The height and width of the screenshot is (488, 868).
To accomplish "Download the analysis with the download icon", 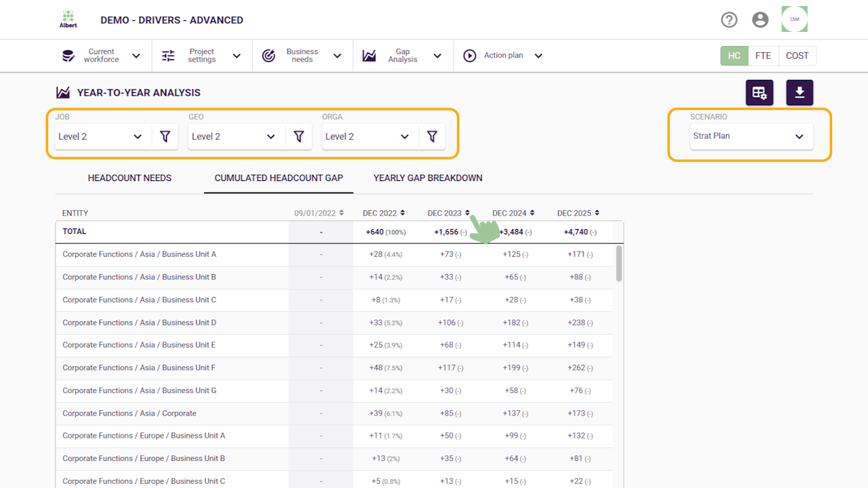I will click(x=800, y=93).
